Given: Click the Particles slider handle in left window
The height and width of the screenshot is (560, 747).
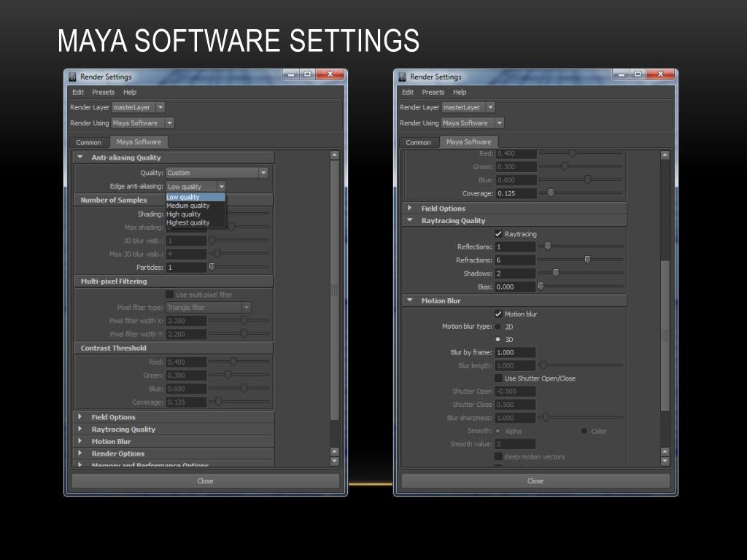Looking at the screenshot, I should tap(212, 267).
